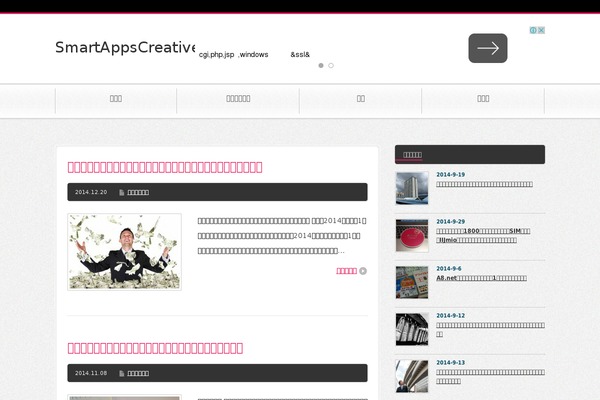This screenshot has height=400, width=600.
Task: Click the ad text 'cgi,php,jsp ,windows'
Action: (233, 55)
